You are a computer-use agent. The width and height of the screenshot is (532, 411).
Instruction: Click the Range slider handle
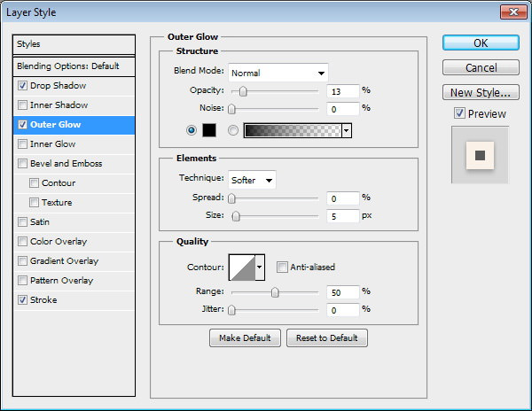coord(275,292)
